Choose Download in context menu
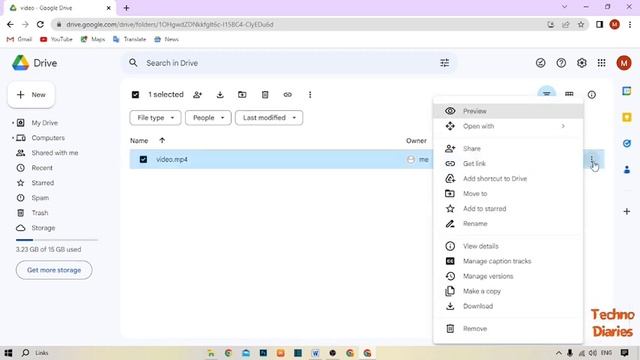 pyautogui.click(x=508, y=306)
